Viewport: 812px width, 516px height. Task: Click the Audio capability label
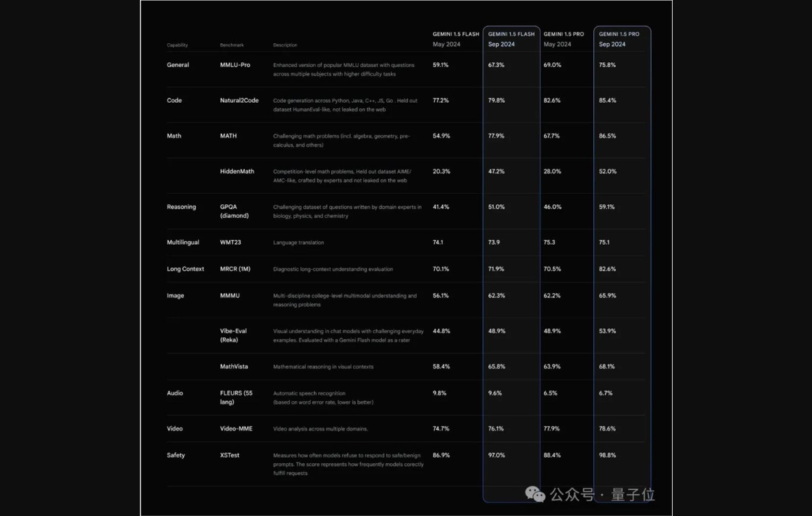[x=174, y=393]
